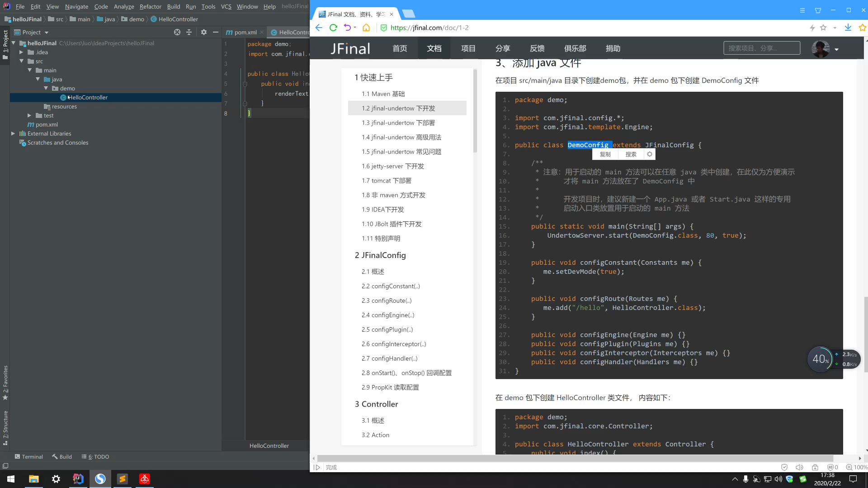Open the Build tool window
The width and height of the screenshot is (868, 488).
[x=62, y=457]
